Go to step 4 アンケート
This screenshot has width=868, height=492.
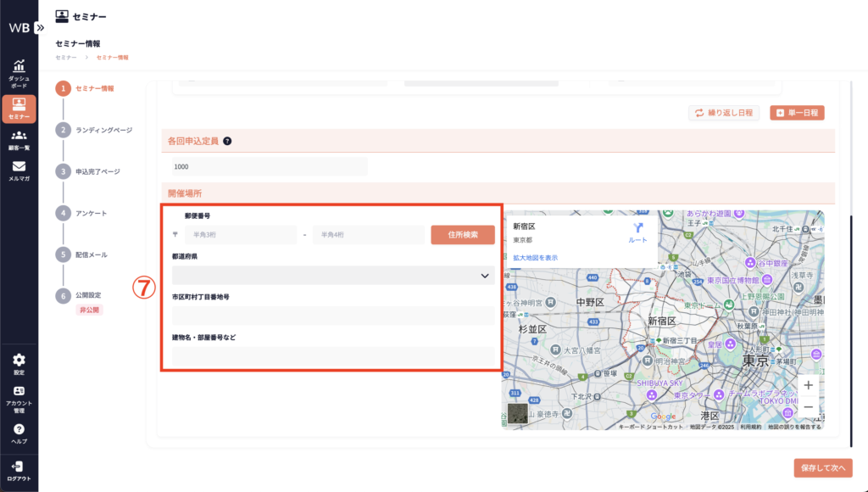[64, 213]
